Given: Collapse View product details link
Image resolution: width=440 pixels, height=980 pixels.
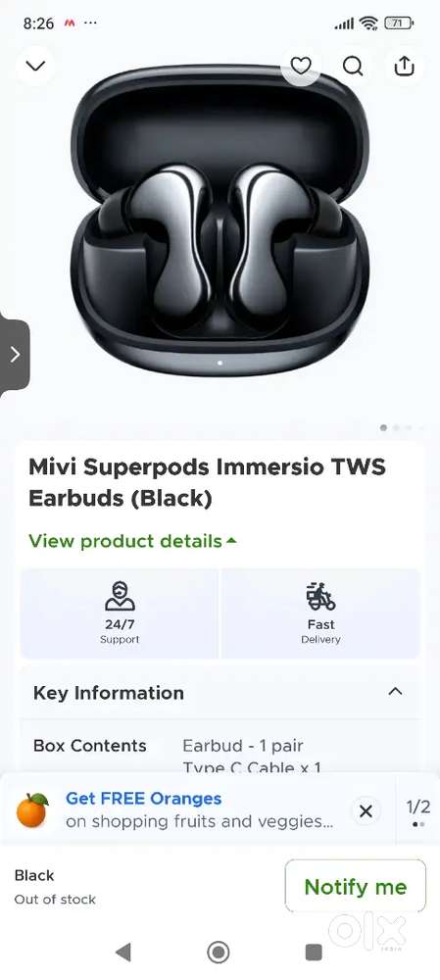Looking at the screenshot, I should pyautogui.click(x=132, y=541).
